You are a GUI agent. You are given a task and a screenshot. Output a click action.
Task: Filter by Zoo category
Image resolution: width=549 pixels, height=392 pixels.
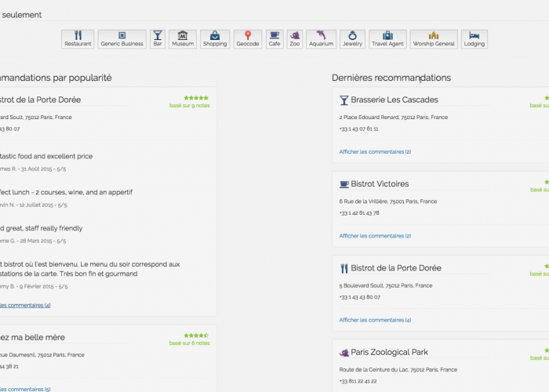295,39
